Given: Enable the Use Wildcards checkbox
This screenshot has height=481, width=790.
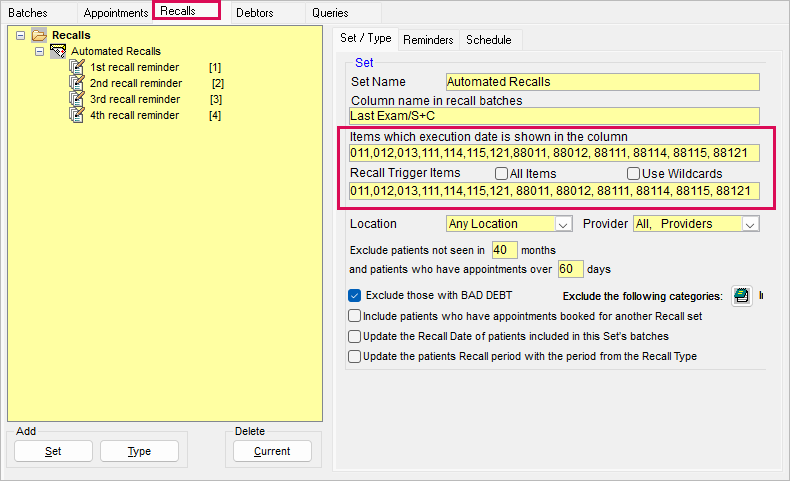Looking at the screenshot, I should [633, 174].
